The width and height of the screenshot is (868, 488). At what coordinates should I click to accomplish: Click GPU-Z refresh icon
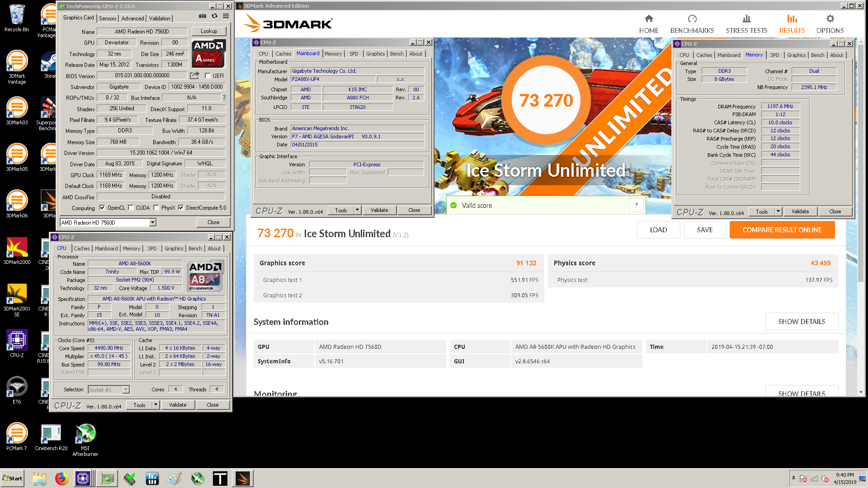(214, 16)
